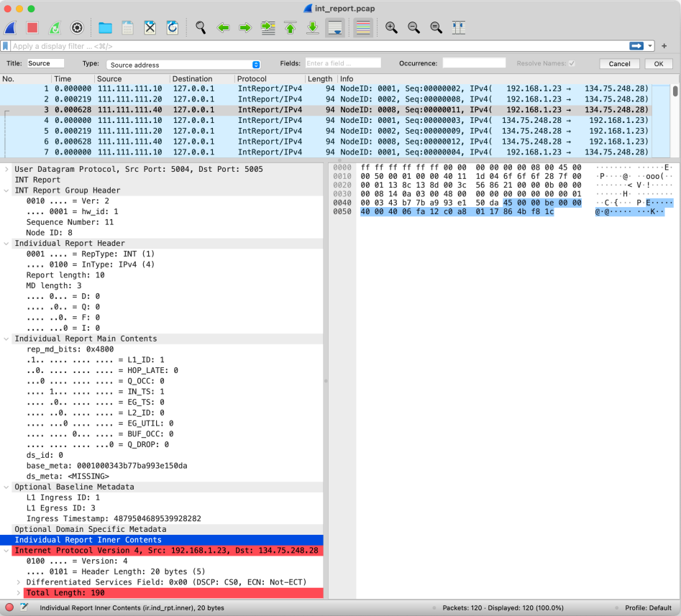The height and width of the screenshot is (616, 681).
Task: Collapse Optional Baseline Metadata section
Action: click(6, 487)
